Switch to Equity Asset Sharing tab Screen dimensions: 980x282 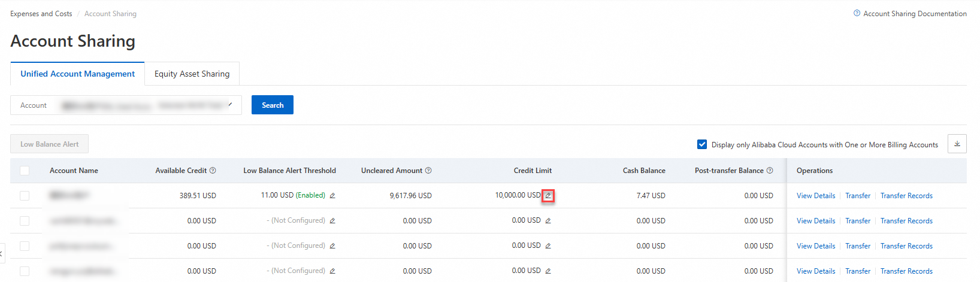click(192, 74)
